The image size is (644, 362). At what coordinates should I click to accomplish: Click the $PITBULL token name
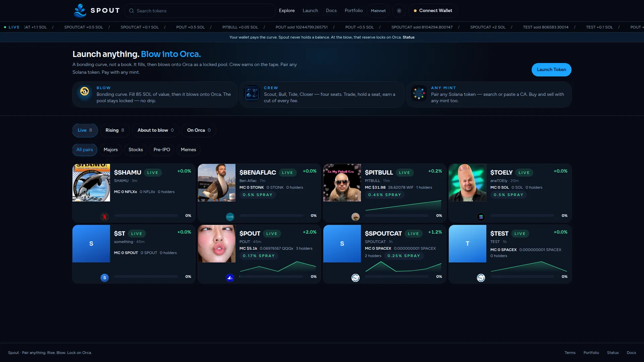[379, 173]
